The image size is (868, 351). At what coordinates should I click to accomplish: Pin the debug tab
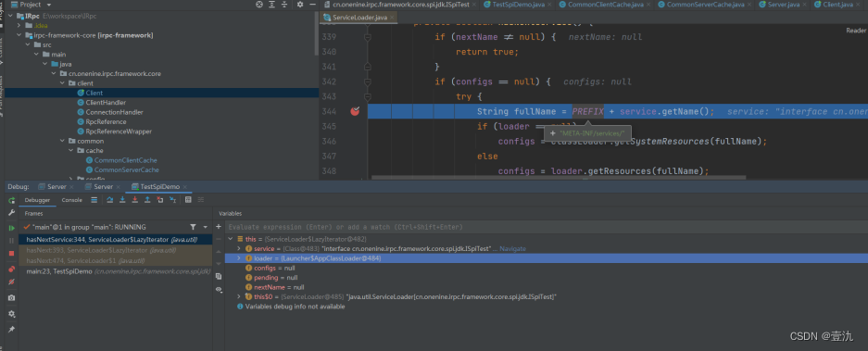click(12, 329)
